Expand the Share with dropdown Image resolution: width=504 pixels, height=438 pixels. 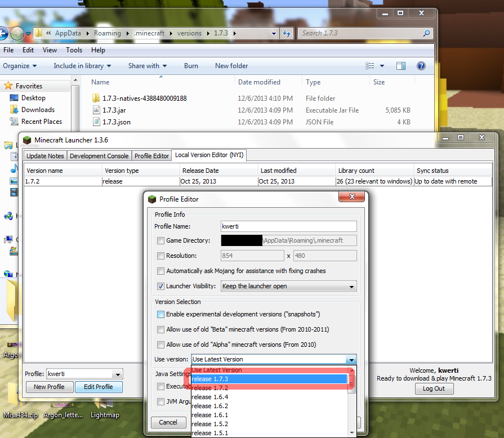(148, 66)
